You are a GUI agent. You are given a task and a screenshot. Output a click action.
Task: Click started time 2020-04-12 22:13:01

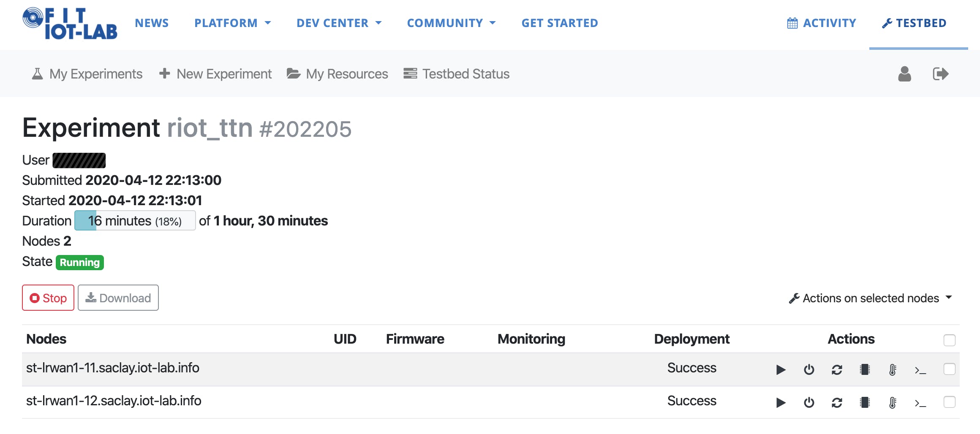[x=135, y=201]
